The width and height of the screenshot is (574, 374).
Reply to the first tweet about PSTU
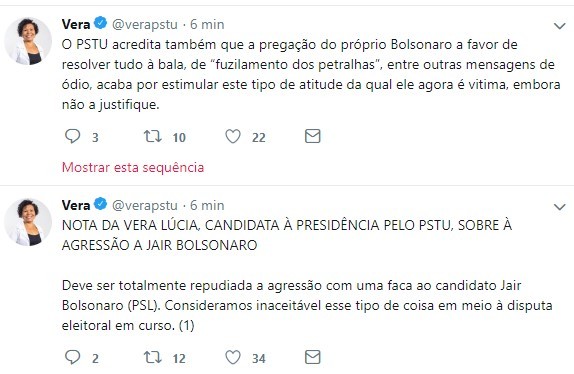click(72, 136)
